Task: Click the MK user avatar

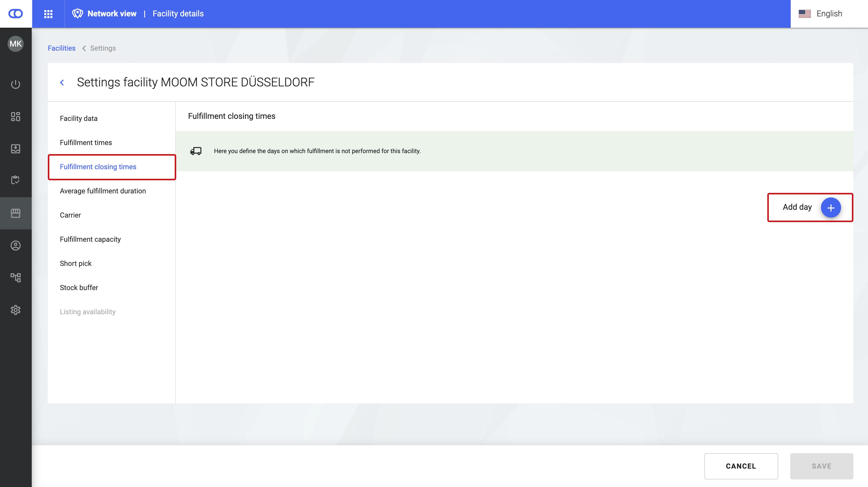Action: tap(16, 44)
